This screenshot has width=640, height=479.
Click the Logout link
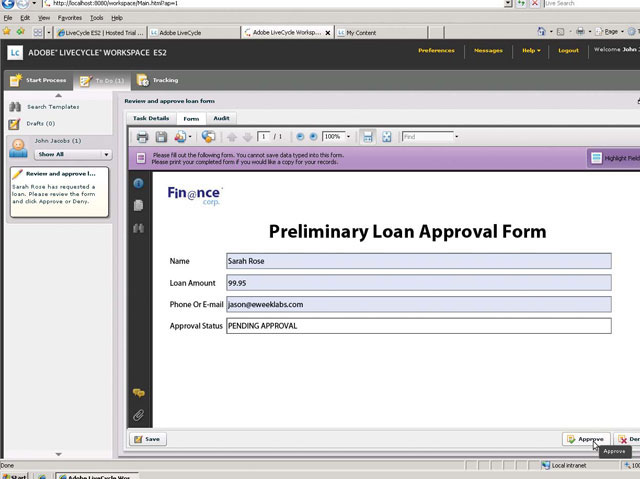568,51
